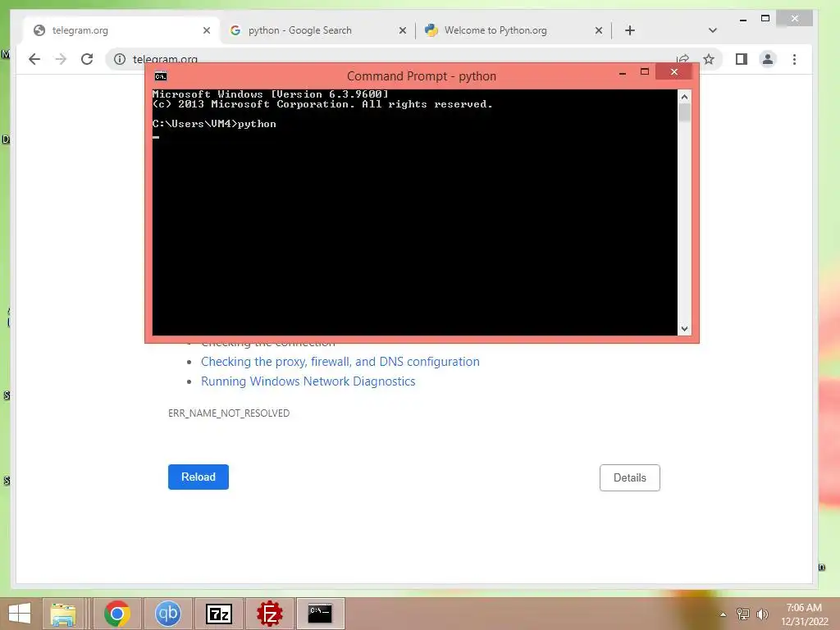The width and height of the screenshot is (840, 630).
Task: Bookmark this page with star icon
Action: tap(709, 59)
